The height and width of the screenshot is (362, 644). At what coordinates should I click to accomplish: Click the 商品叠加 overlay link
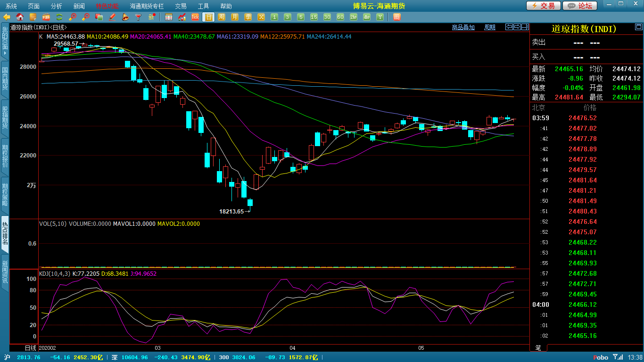[x=463, y=27]
